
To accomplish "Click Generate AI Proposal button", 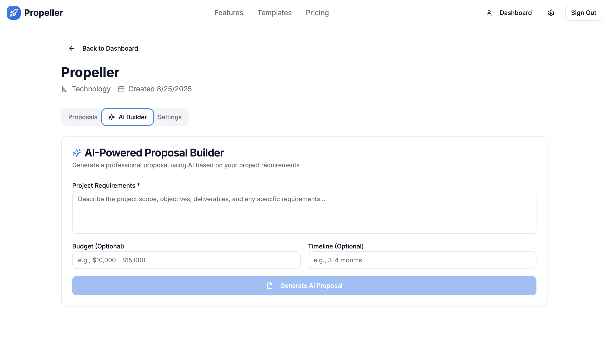I will point(304,286).
